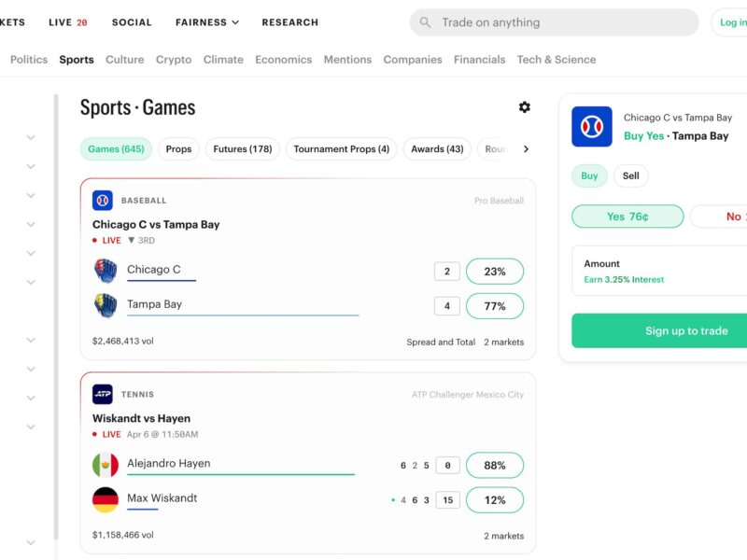Switch to Sell in the trade panel

(x=631, y=175)
